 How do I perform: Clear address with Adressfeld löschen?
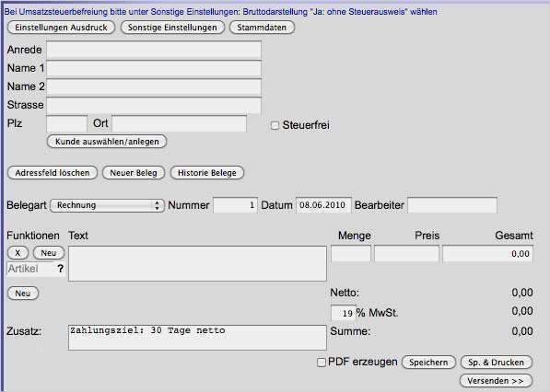[53, 173]
